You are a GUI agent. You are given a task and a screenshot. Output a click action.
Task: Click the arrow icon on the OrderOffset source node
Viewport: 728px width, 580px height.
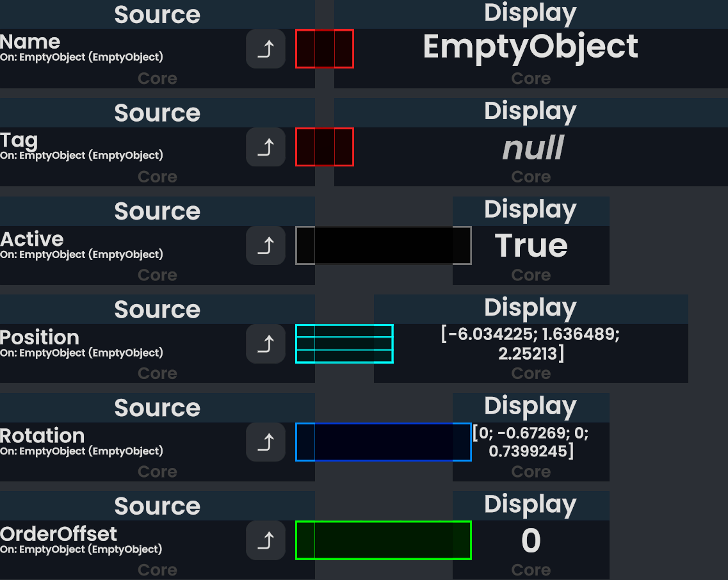265,540
